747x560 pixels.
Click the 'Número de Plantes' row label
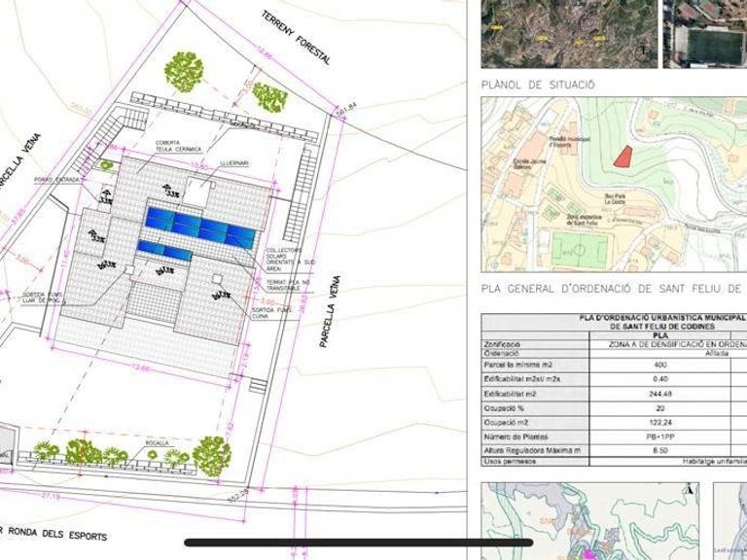click(516, 437)
